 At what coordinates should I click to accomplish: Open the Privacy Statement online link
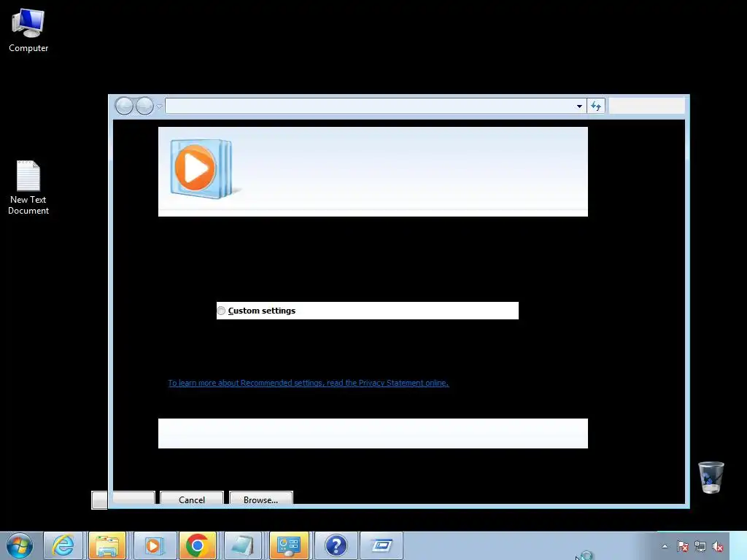tap(309, 383)
